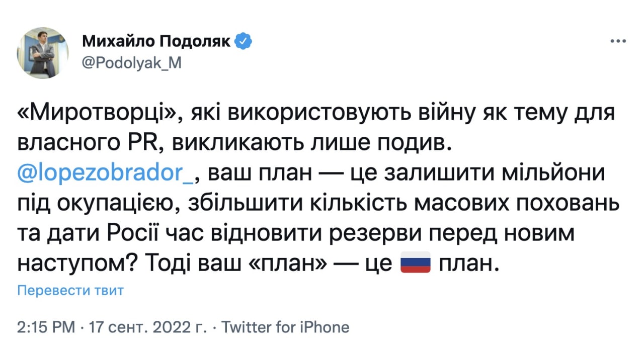Click the blue verified badge
This screenshot has width=644, height=352.
click(244, 42)
